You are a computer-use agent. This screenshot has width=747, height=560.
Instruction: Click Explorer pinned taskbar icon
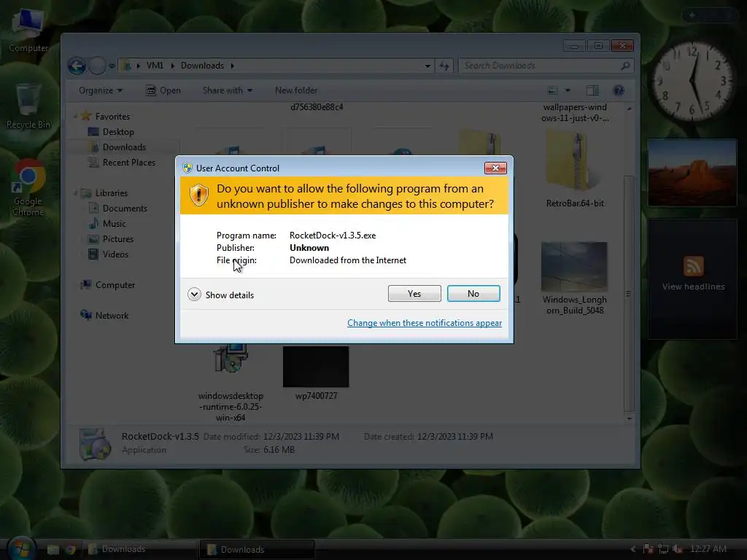tap(53, 550)
